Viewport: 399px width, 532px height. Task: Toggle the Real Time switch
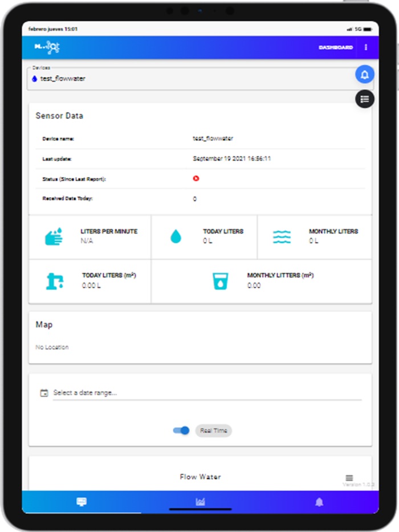pos(181,431)
